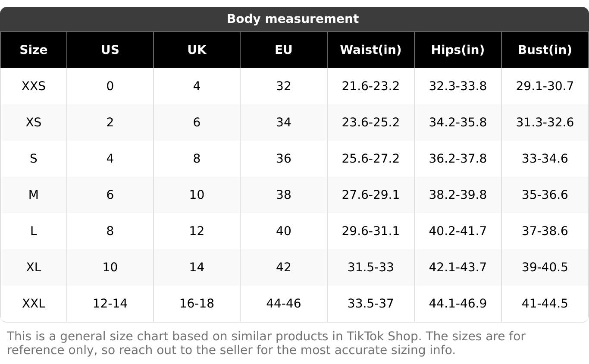Click the 44-46 EU size cell
This screenshot has height=364, width=589.
[283, 304]
